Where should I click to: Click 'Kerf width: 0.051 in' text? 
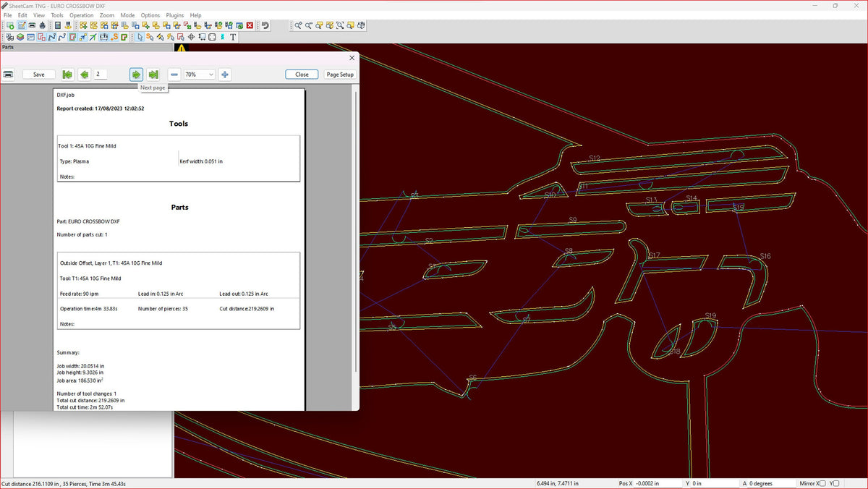click(x=201, y=161)
